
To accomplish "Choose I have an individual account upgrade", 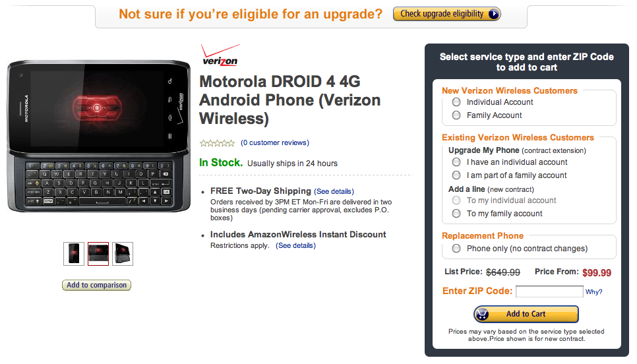I will [x=456, y=162].
